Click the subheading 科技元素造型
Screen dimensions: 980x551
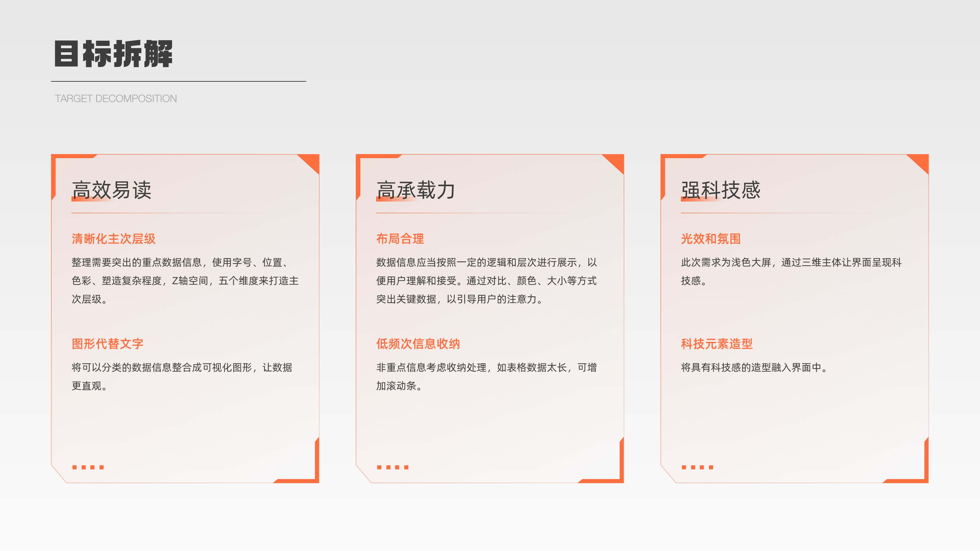point(717,344)
